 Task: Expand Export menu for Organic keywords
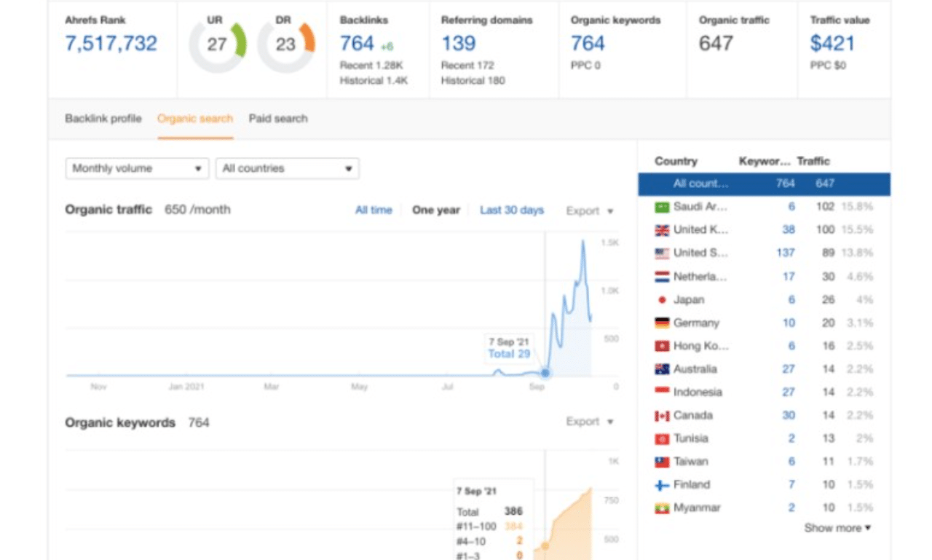coord(590,422)
